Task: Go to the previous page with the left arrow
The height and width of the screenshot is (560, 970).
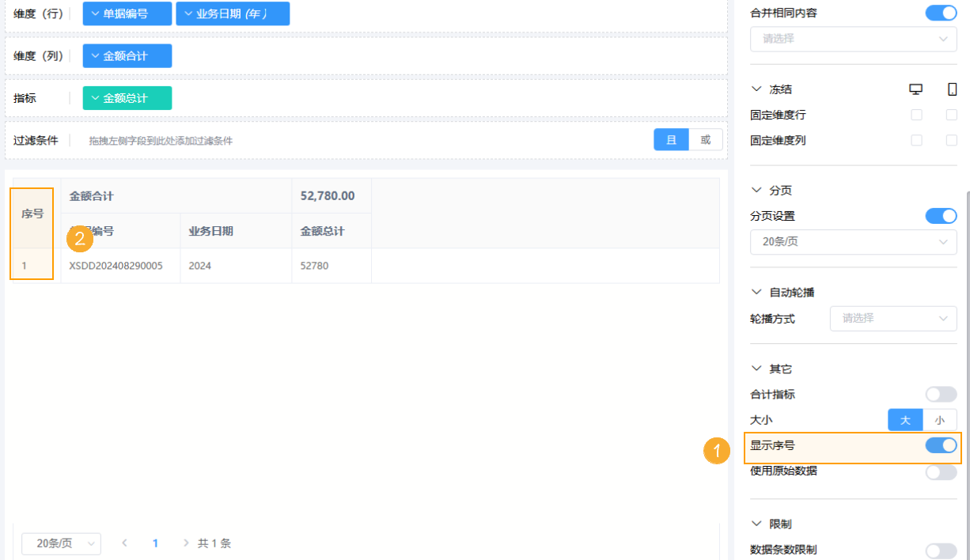Action: coord(124,543)
